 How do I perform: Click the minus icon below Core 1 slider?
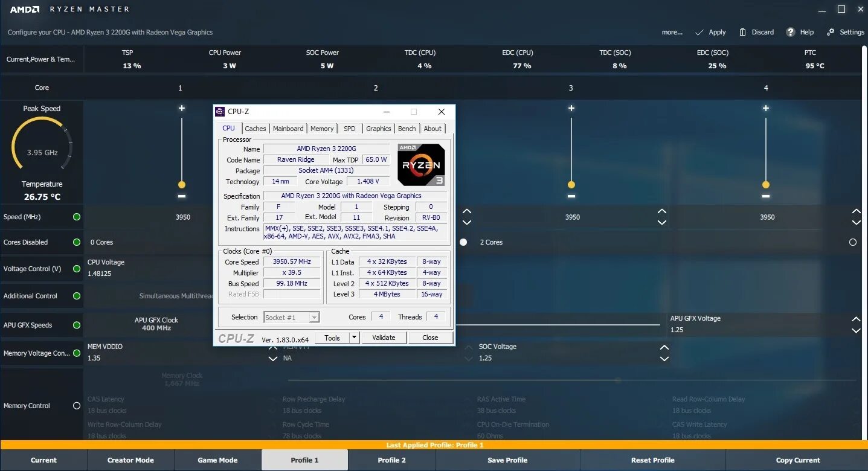pyautogui.click(x=182, y=196)
